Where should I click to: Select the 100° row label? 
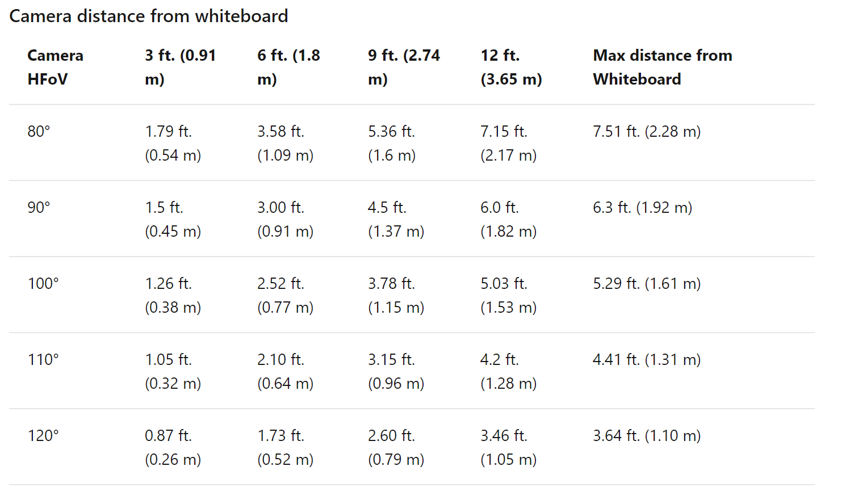coord(43,284)
